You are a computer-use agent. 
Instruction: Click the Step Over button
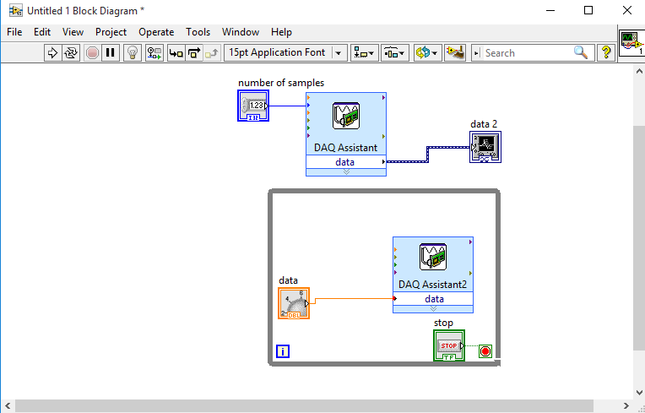pyautogui.click(x=194, y=53)
